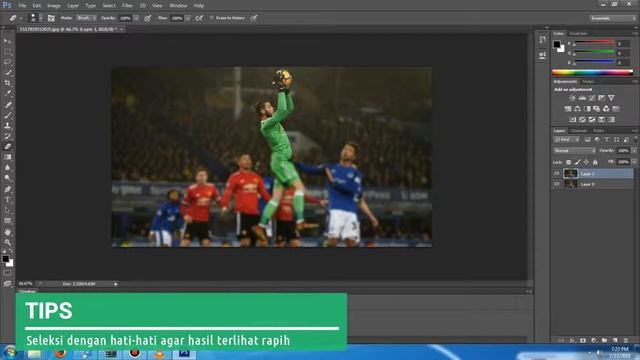Select the Lasso tool
This screenshot has height=360, width=640.
7,62
